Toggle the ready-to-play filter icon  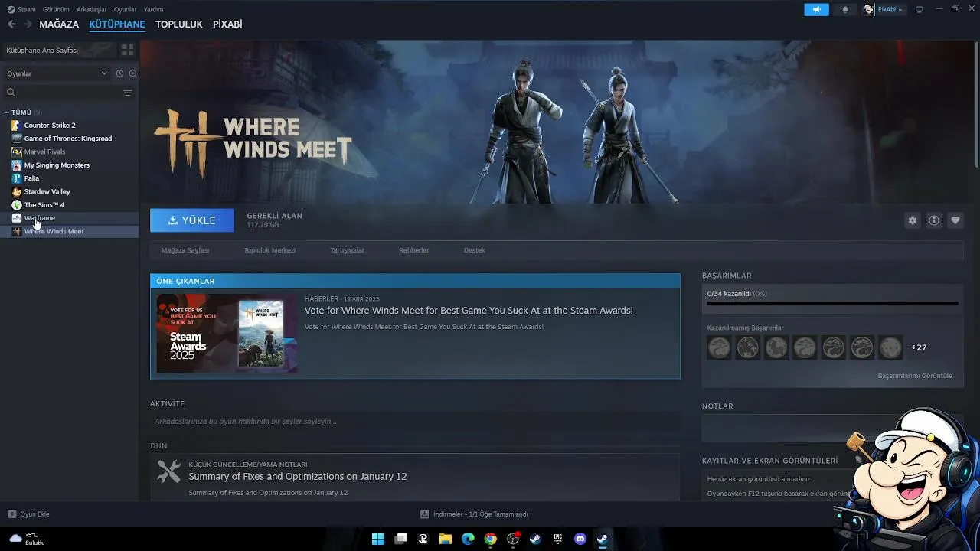point(132,73)
